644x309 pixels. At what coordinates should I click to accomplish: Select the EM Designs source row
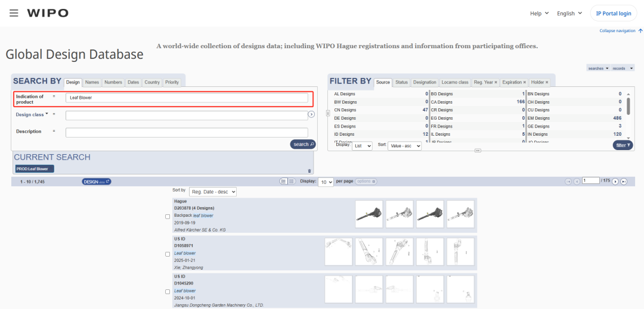point(574,118)
